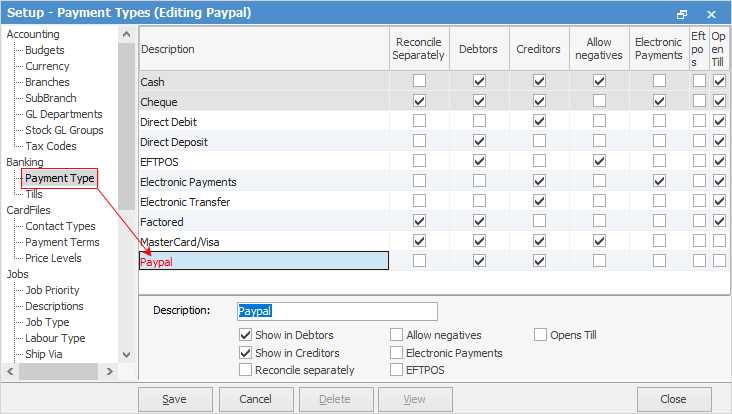Toggle MasterCard/Visa row Open Till checkbox
Screen dimensions: 732x414
click(719, 241)
